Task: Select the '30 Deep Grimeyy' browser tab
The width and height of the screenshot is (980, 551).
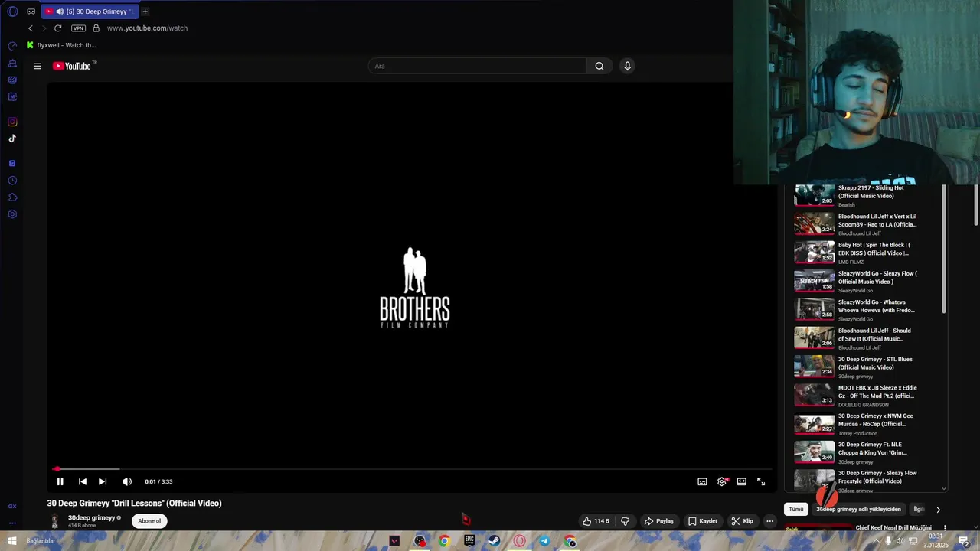Action: (x=90, y=11)
